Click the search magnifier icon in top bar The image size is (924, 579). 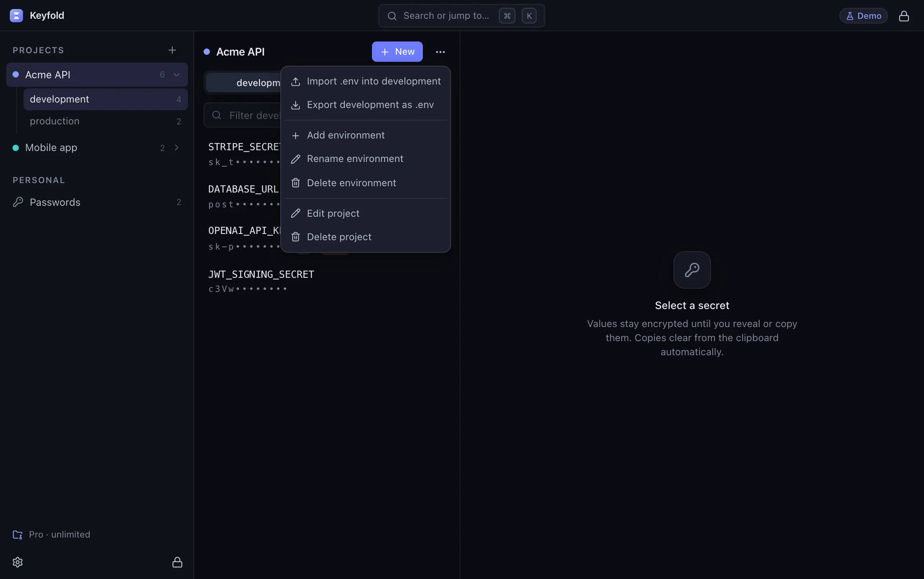pos(392,16)
